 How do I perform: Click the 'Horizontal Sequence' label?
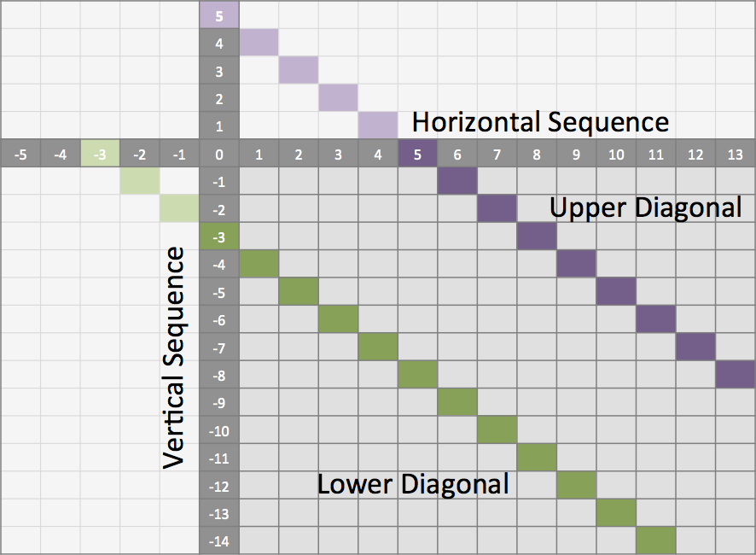540,122
